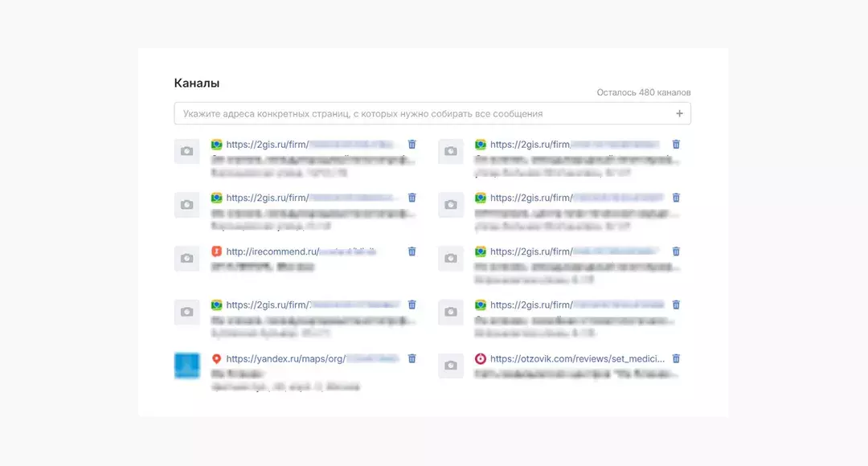This screenshot has width=868, height=466.
Task: Remove the second left-column 2gis channel via trash icon
Action: (x=412, y=198)
